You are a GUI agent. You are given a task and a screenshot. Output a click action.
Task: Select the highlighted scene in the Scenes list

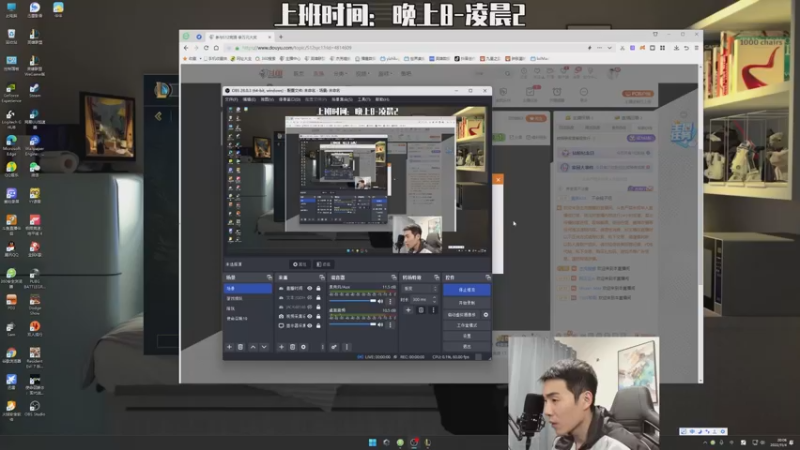248,289
